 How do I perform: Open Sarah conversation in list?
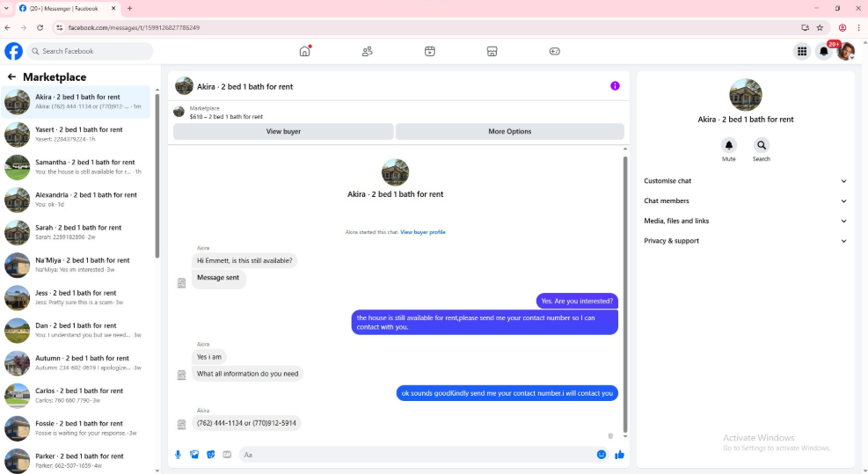(76, 232)
